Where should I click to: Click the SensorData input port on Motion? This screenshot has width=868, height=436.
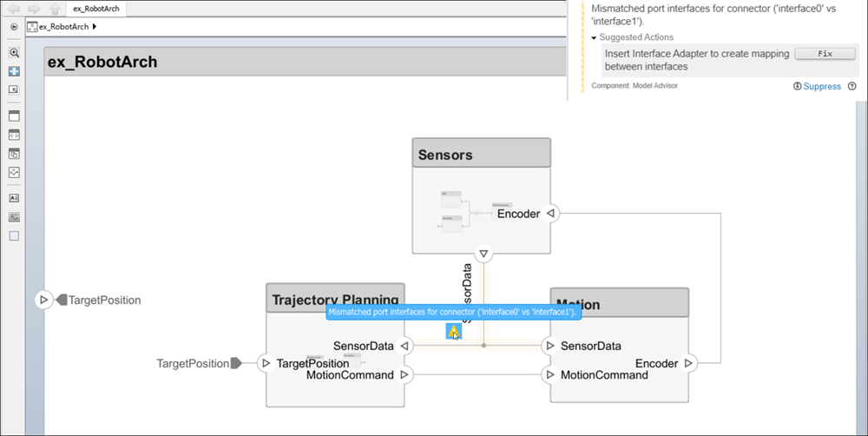[549, 346]
